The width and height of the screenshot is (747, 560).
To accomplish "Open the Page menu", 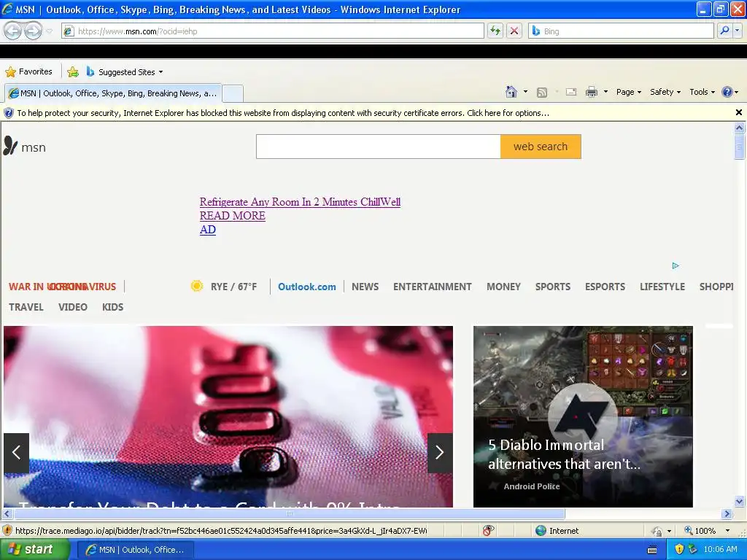I will pos(628,92).
